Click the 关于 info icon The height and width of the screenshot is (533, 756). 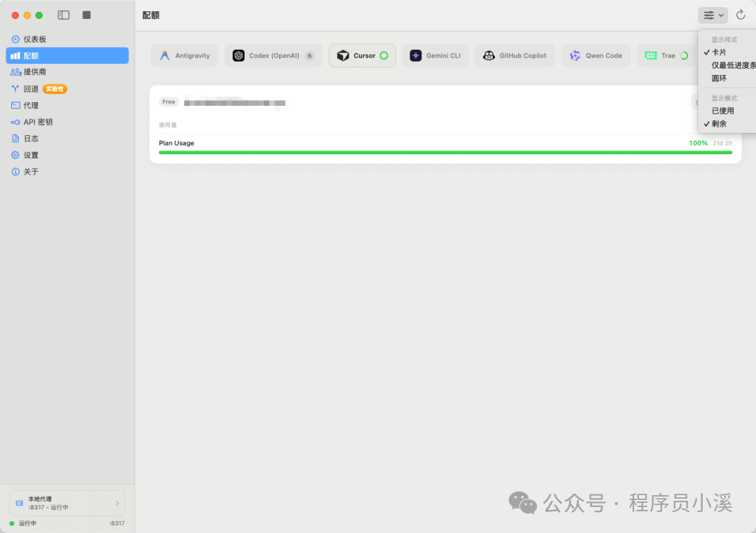(15, 172)
